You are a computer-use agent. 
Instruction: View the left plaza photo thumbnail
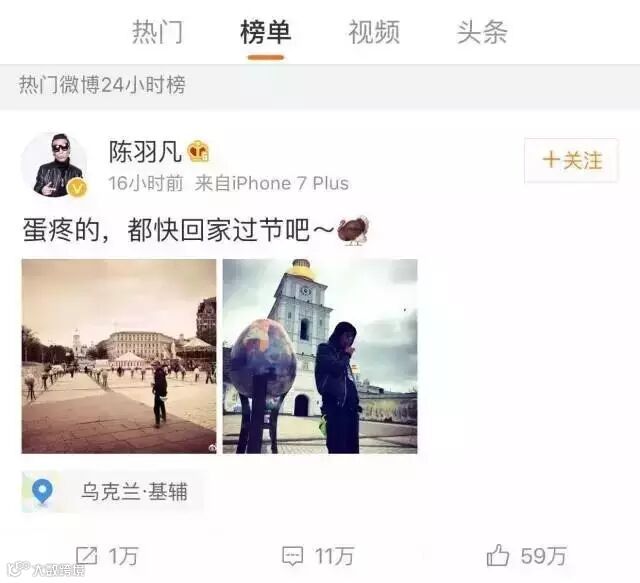119,356
